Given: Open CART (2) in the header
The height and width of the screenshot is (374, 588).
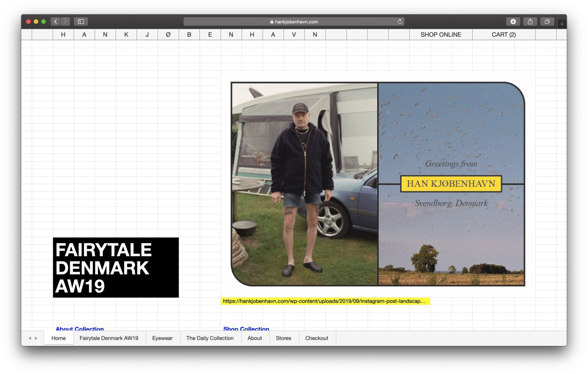Looking at the screenshot, I should pyautogui.click(x=504, y=34).
